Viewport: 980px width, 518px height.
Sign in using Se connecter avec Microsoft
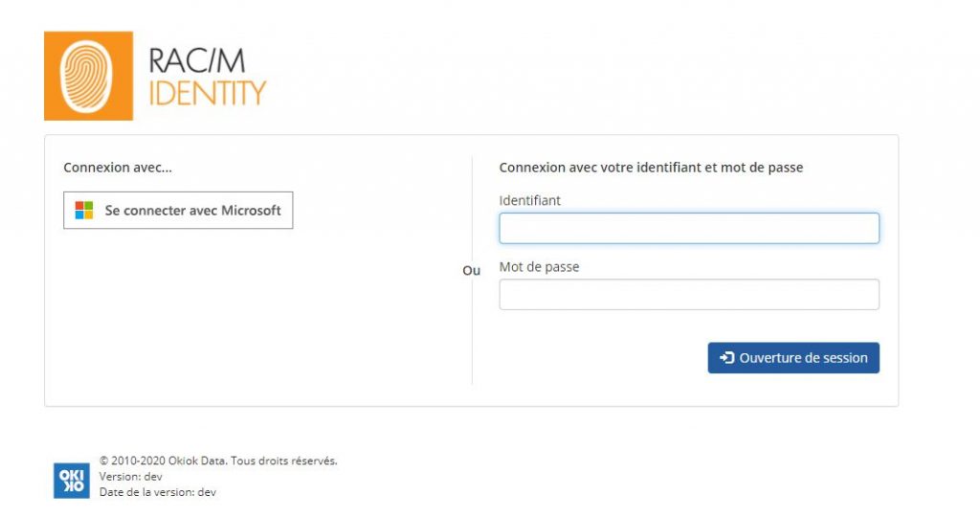[x=178, y=211]
